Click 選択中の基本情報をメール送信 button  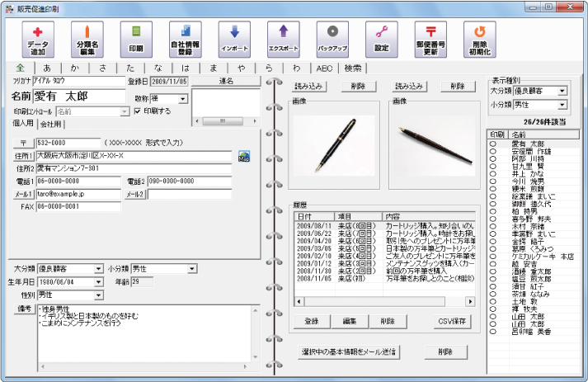click(349, 351)
